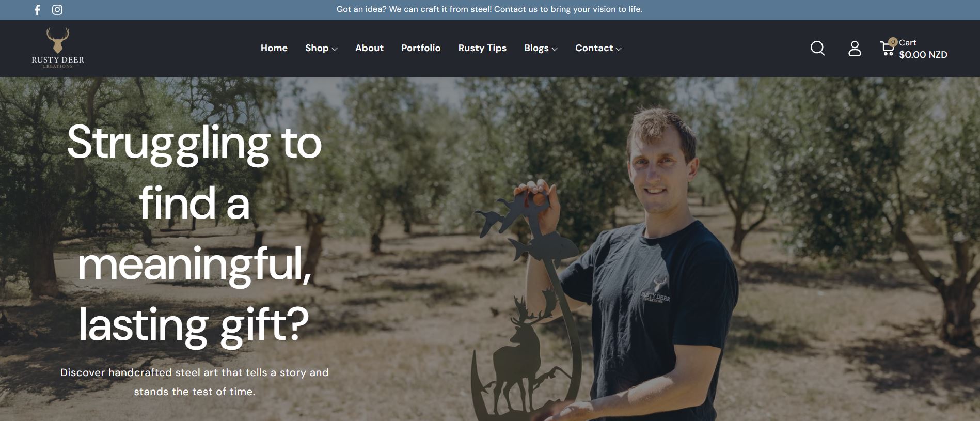Click the Cart label text
The width and height of the screenshot is (980, 421).
coord(907,43)
